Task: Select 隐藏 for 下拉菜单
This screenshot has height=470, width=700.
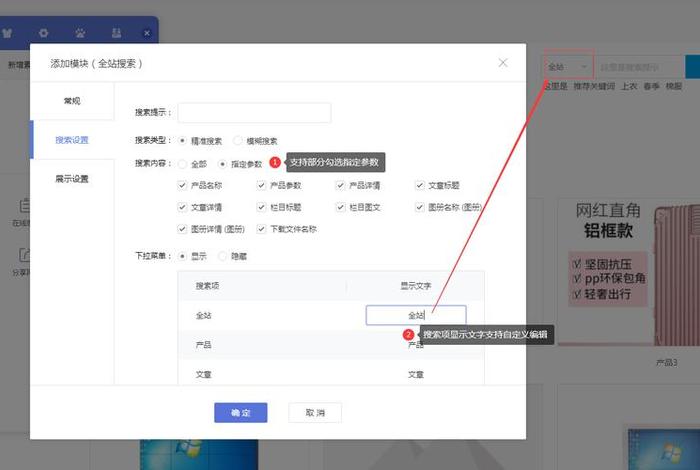Action: point(222,256)
